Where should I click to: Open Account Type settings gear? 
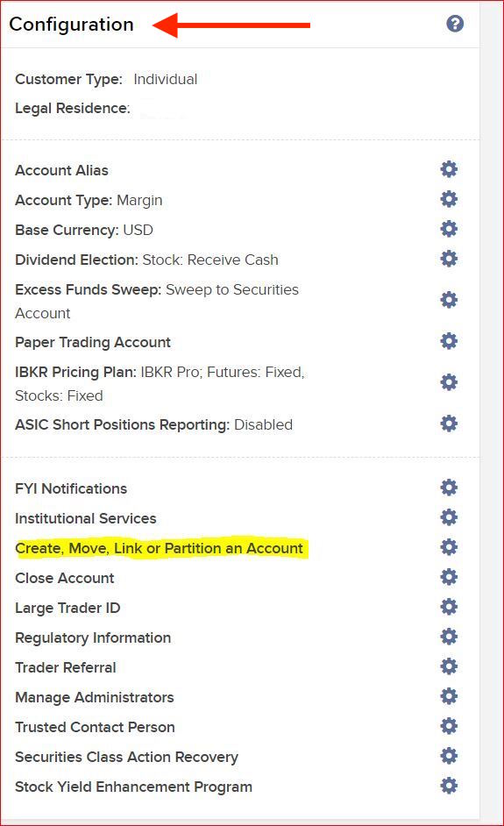(449, 199)
